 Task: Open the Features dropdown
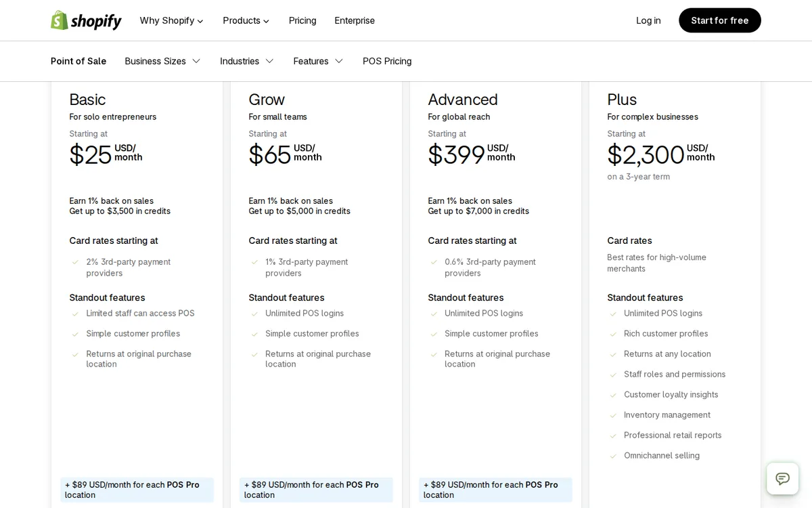point(318,61)
